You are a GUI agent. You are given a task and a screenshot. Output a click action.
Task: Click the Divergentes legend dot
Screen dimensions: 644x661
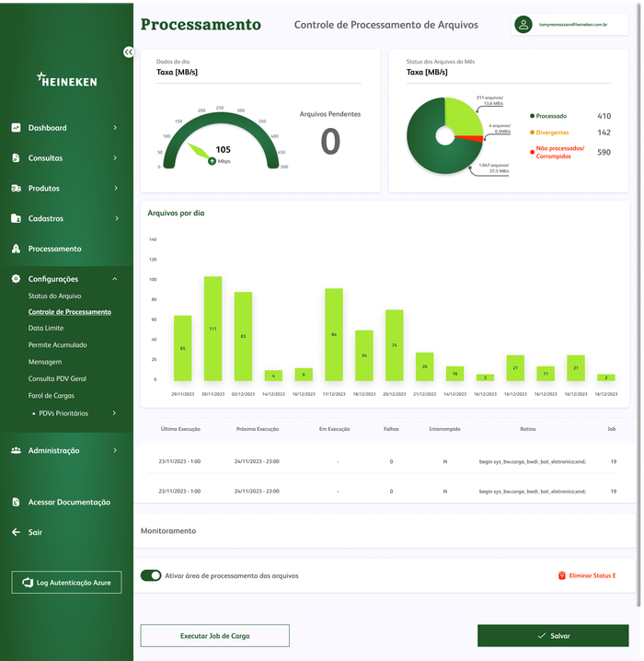pos(532,132)
